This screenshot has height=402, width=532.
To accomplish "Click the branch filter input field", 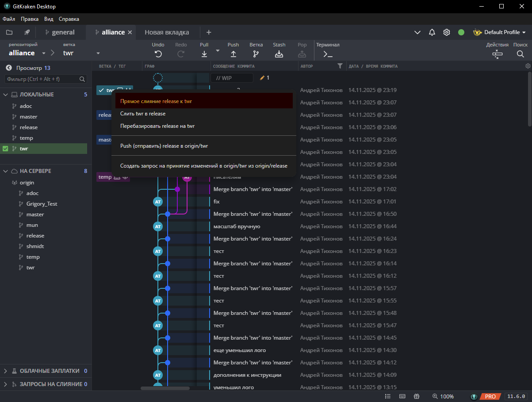I will point(40,78).
